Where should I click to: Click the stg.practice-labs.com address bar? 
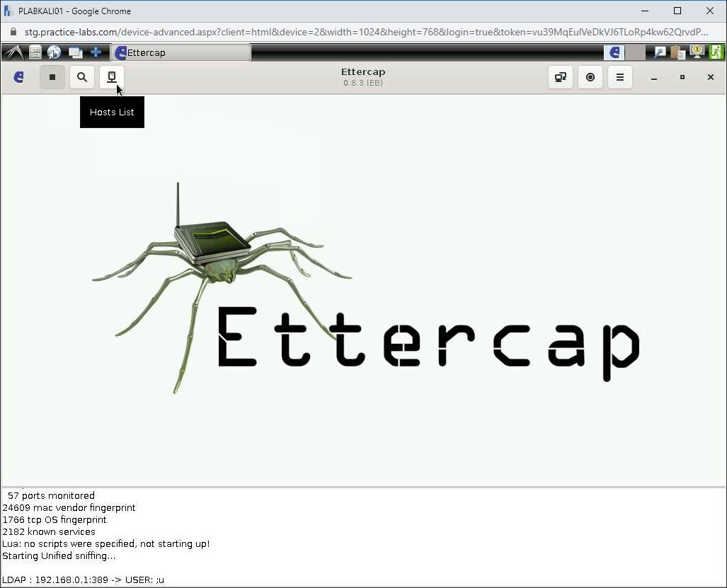pos(212,32)
